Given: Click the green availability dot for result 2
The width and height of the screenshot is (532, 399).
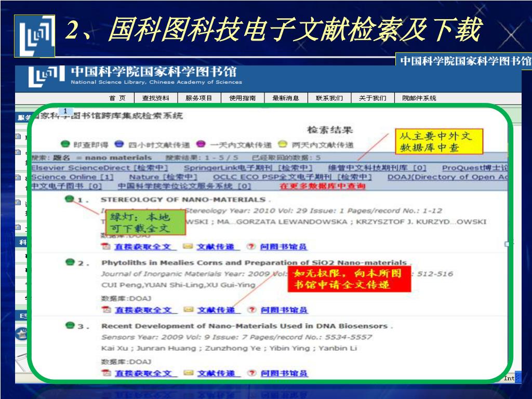Looking at the screenshot, I should coord(70,262).
